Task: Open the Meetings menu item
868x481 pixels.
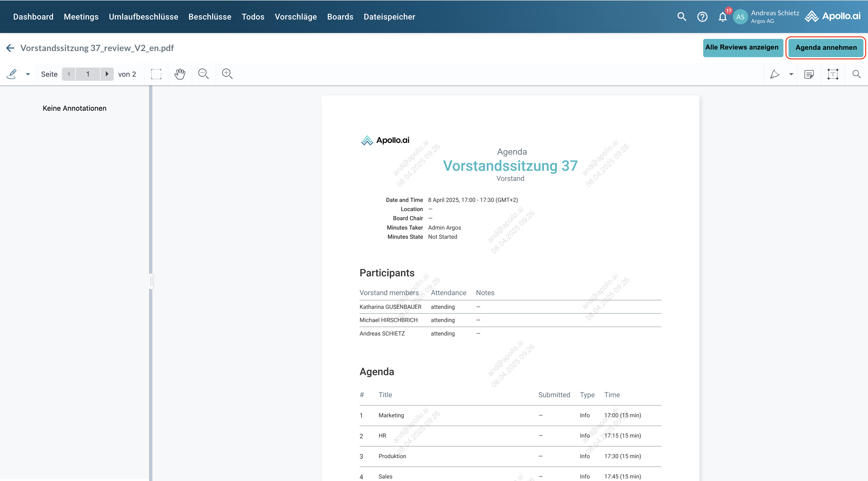Action: [81, 17]
